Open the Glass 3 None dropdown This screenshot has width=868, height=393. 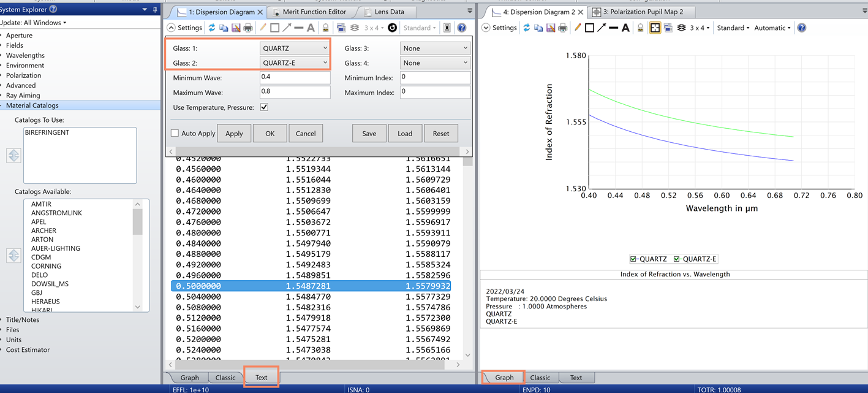click(x=435, y=48)
